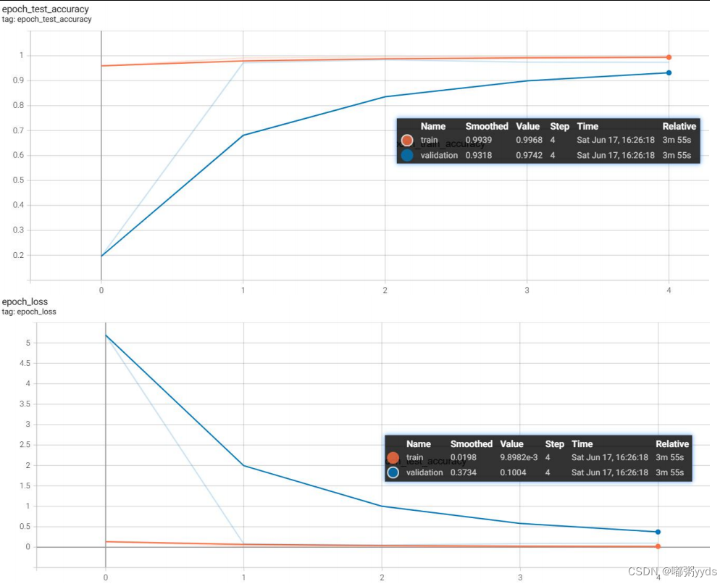
Task: Click train row timestamp in loss tooltip
Action: tap(610, 457)
